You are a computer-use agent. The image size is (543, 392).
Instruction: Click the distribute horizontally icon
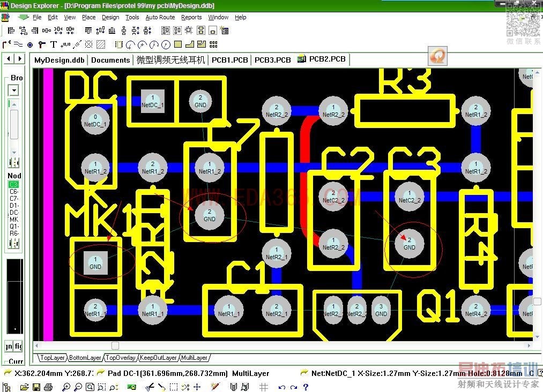(x=47, y=31)
